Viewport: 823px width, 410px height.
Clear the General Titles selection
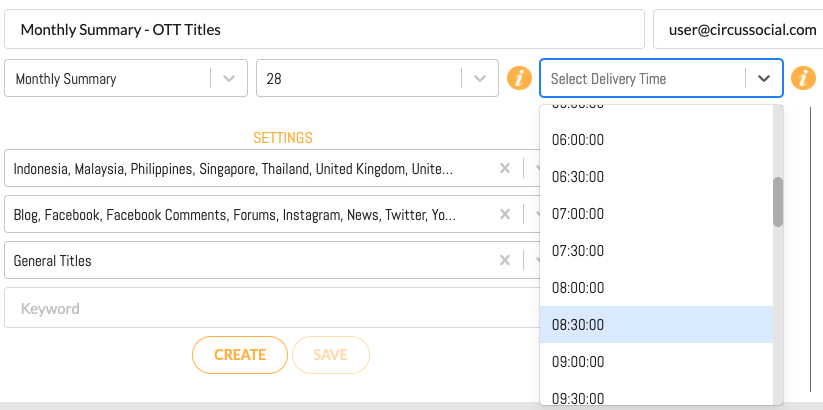click(505, 260)
